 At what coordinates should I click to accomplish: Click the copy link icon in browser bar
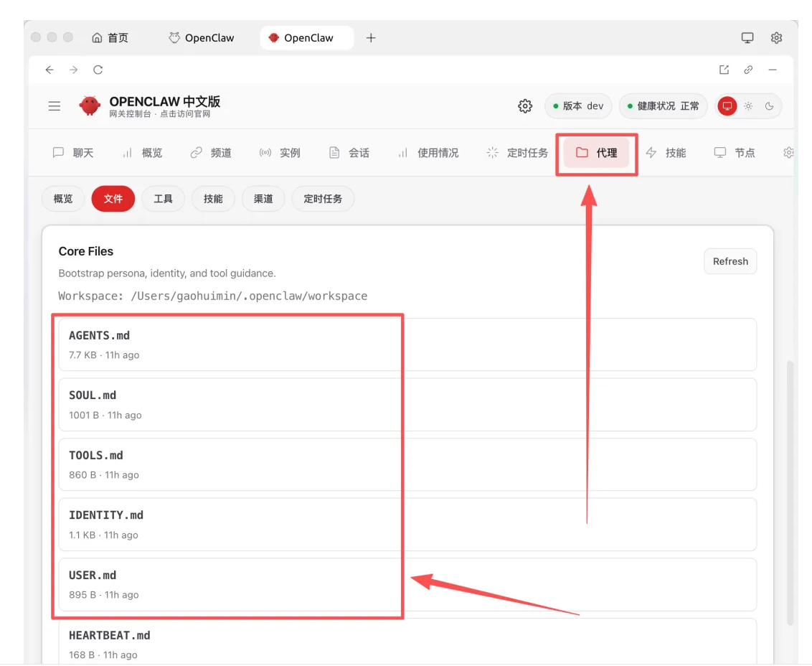pyautogui.click(x=748, y=70)
